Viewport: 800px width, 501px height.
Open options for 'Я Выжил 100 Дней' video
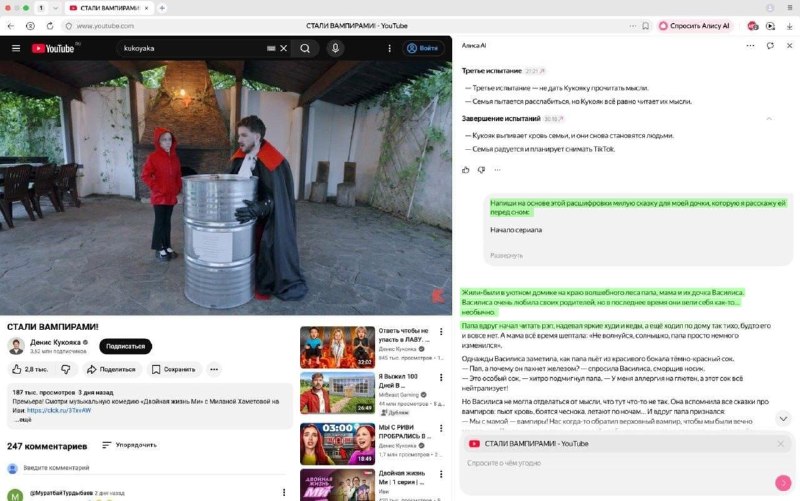click(441, 378)
